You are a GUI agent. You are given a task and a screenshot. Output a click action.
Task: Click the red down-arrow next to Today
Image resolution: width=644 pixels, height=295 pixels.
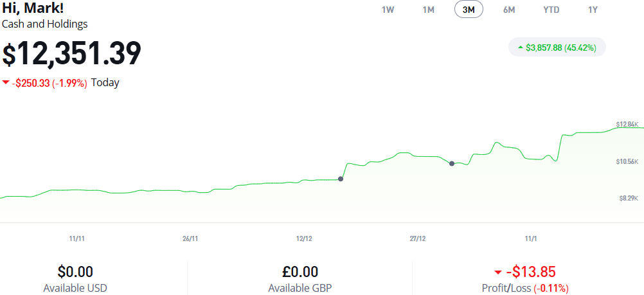(6, 83)
